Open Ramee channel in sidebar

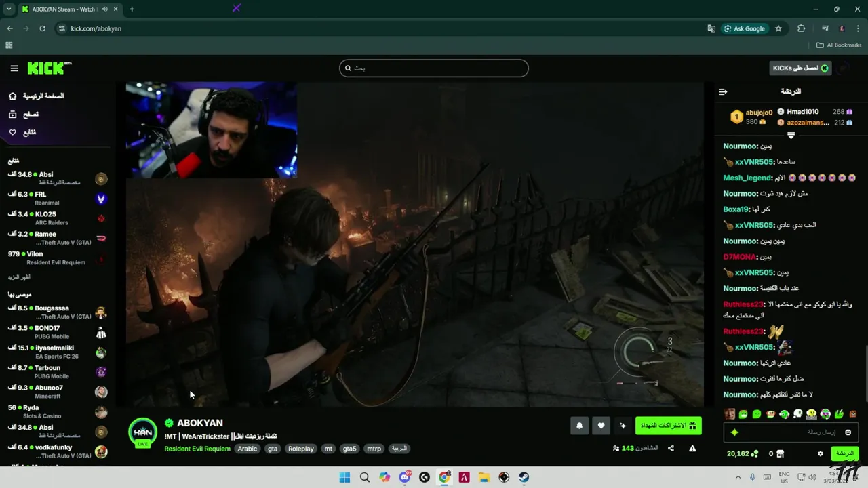tap(57, 238)
